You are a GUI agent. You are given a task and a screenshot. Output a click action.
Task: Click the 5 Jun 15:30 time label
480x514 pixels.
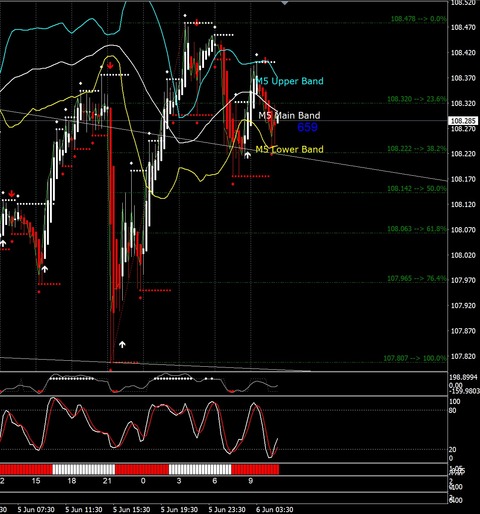pyautogui.click(x=131, y=510)
